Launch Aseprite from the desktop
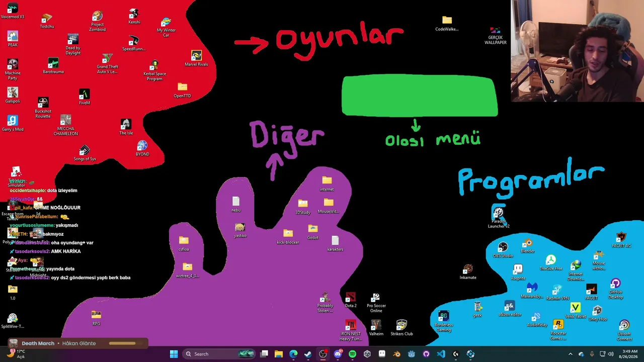 tap(518, 272)
